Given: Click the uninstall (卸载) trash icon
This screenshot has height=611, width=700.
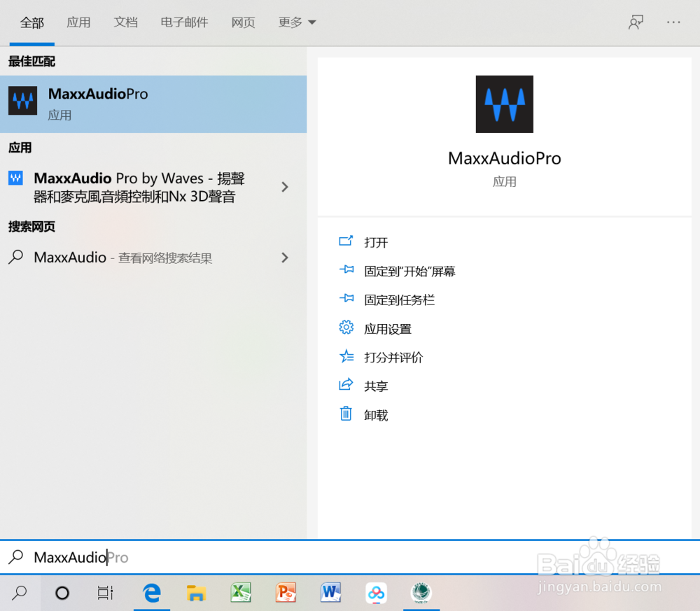Looking at the screenshot, I should (346, 414).
